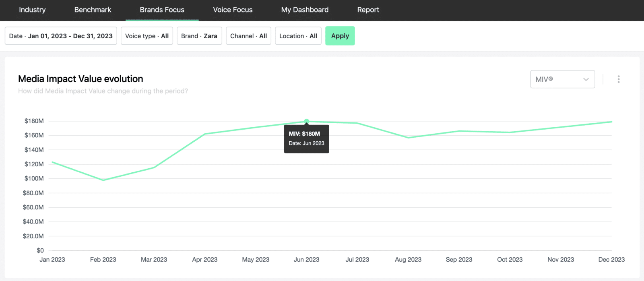Select the Brands Focus tab
This screenshot has width=644, height=281.
click(162, 10)
